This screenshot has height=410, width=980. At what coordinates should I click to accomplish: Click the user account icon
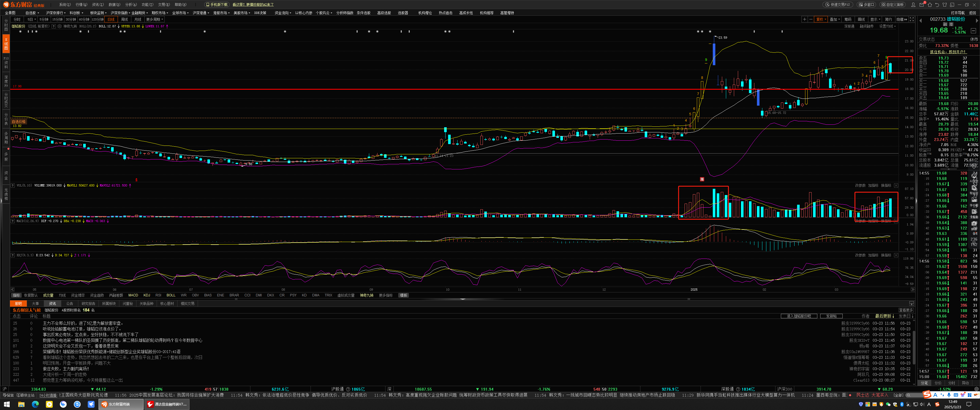(x=913, y=5)
